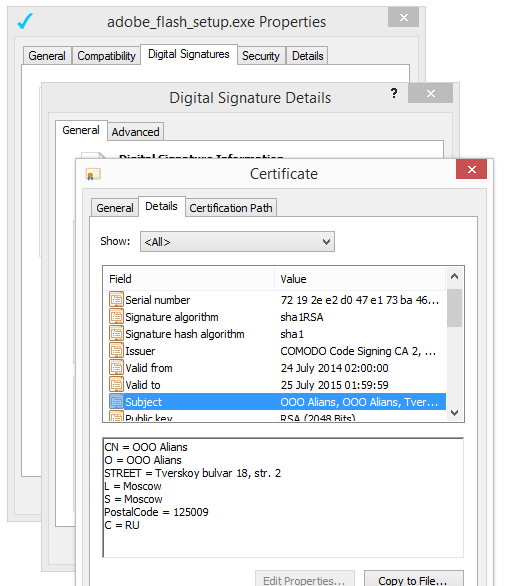Open Advanced tab in Digital Signature Details
The width and height of the screenshot is (505, 586).
(x=135, y=132)
